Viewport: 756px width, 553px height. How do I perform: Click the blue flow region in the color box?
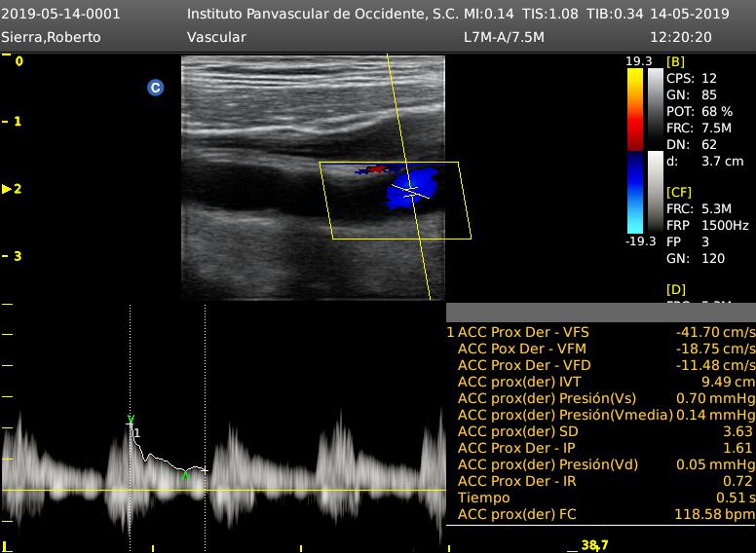click(x=411, y=189)
